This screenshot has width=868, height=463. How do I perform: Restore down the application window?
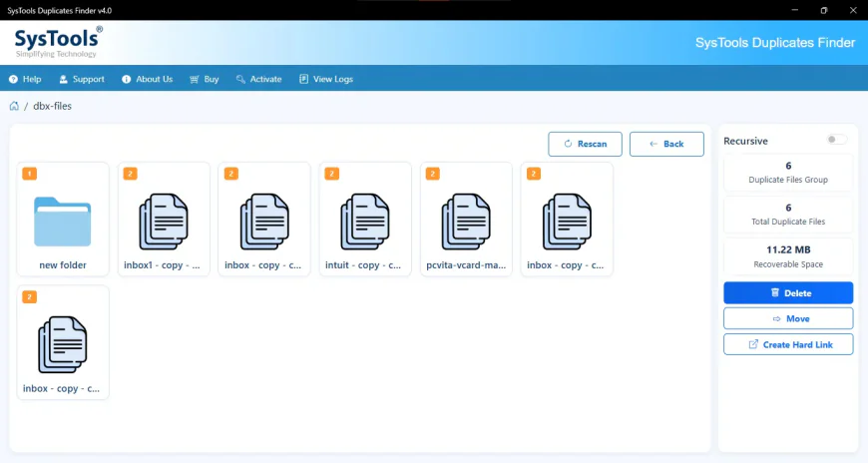[824, 10]
